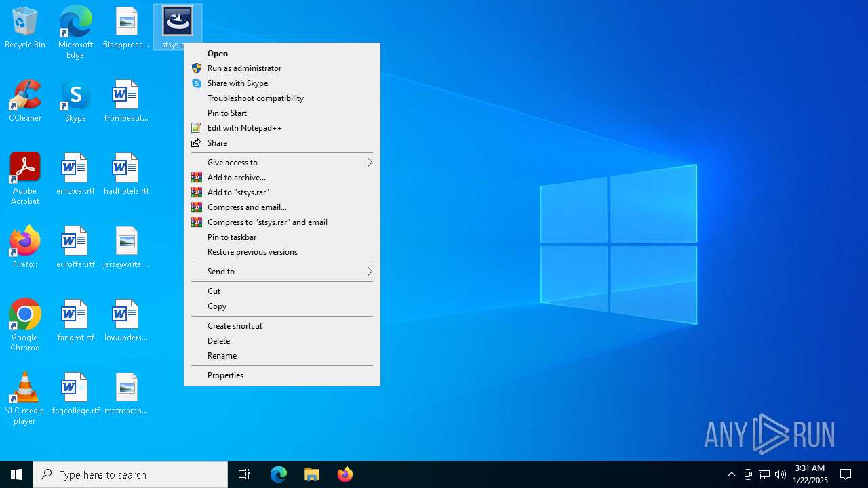Show hidden system tray icons

[732, 474]
